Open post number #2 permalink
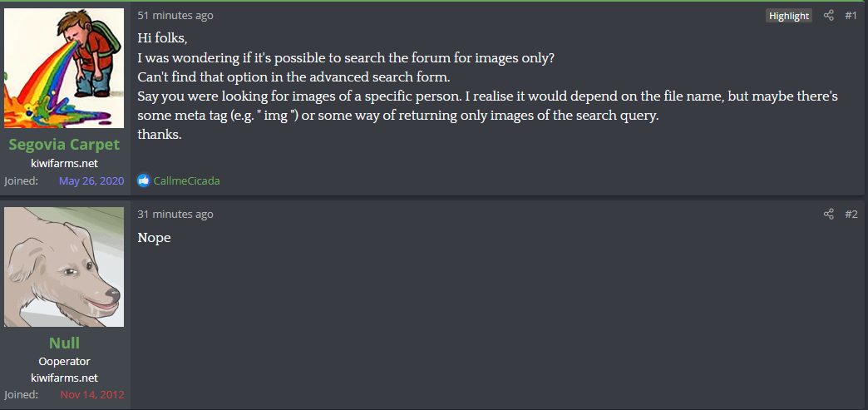The image size is (868, 410). pos(851,215)
